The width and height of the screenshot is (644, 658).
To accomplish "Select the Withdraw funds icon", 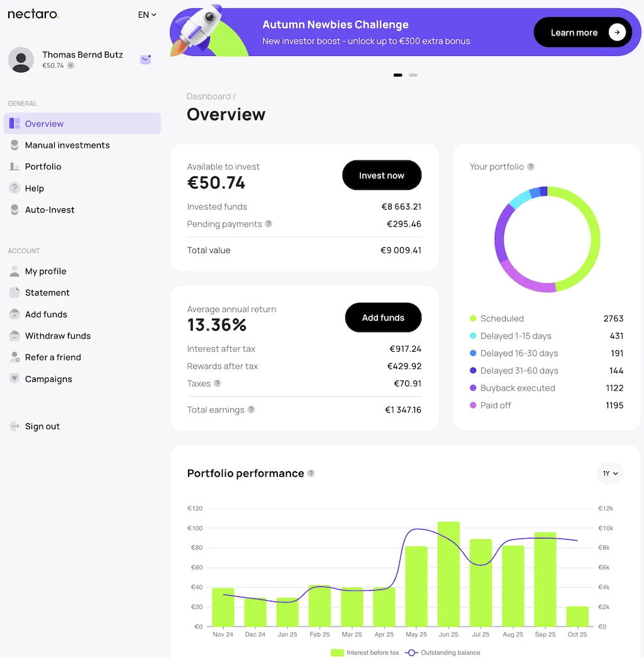I will pyautogui.click(x=14, y=335).
